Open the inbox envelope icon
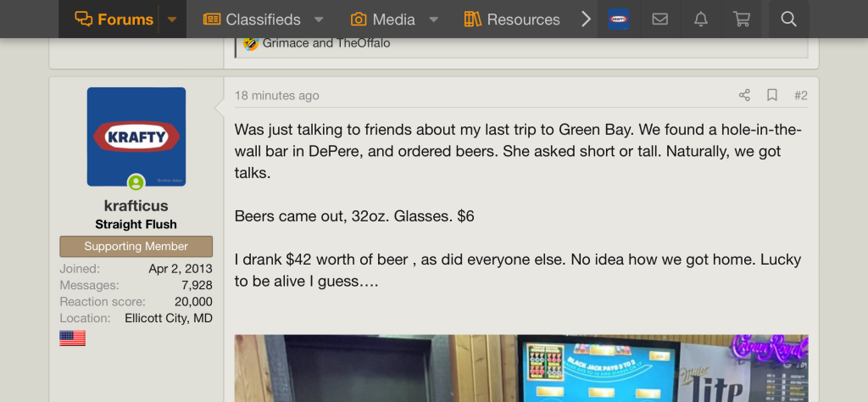Screen dimensions: 868x402 point(659,20)
